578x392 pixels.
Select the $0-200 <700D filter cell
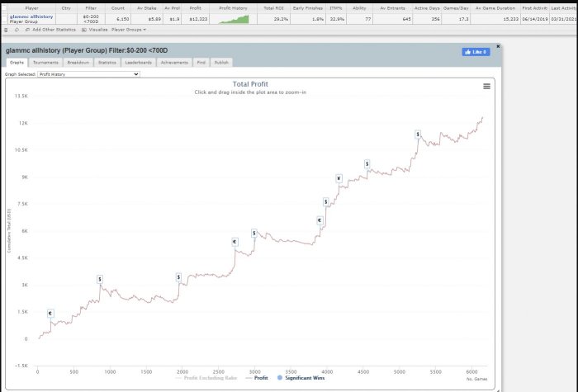[x=91, y=19]
